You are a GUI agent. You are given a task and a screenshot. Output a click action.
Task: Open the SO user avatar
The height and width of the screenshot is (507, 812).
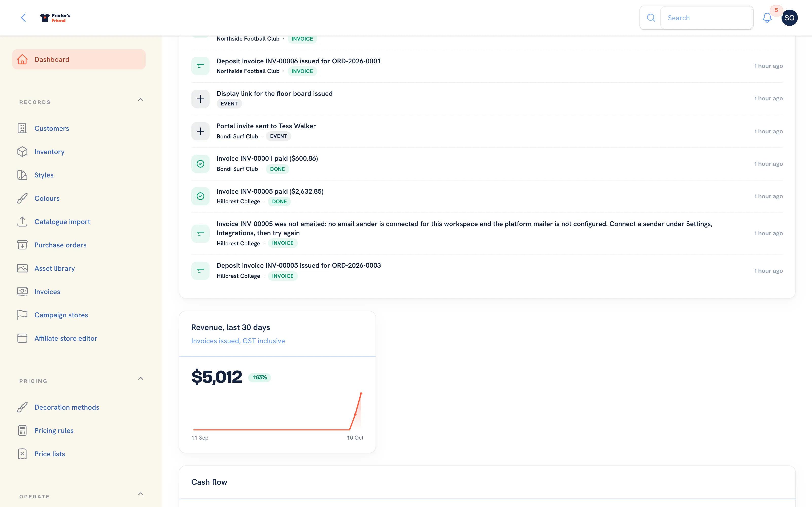[x=789, y=18]
